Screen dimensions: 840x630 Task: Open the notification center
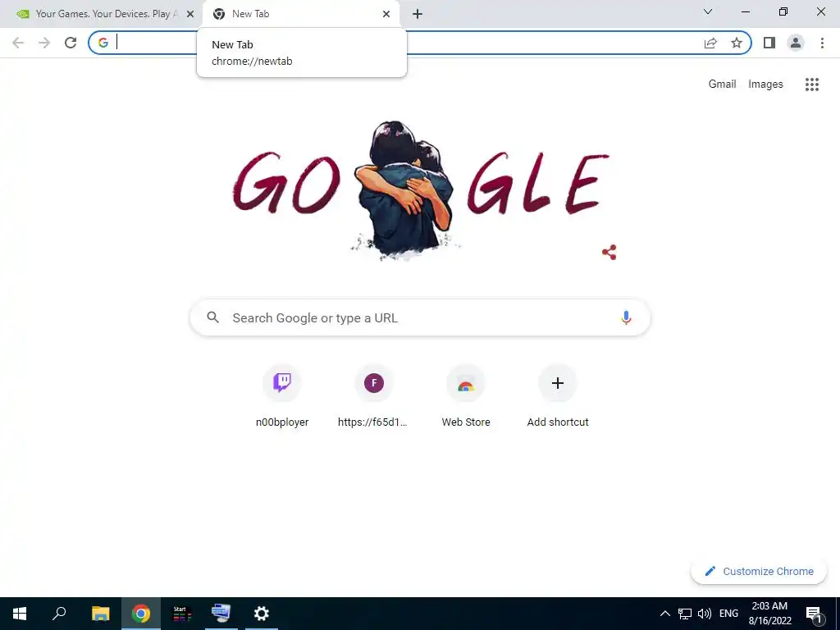point(814,614)
